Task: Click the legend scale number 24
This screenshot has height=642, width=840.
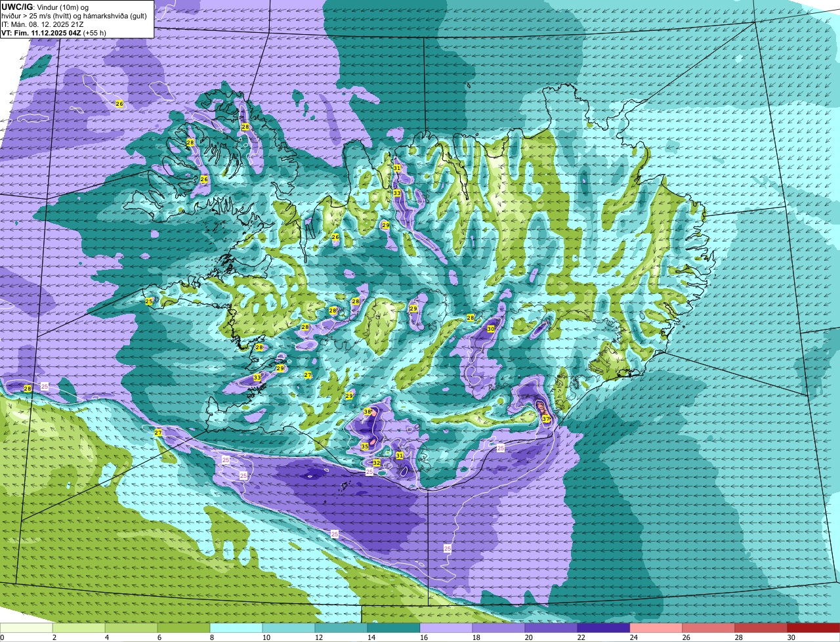Action: click(x=634, y=637)
